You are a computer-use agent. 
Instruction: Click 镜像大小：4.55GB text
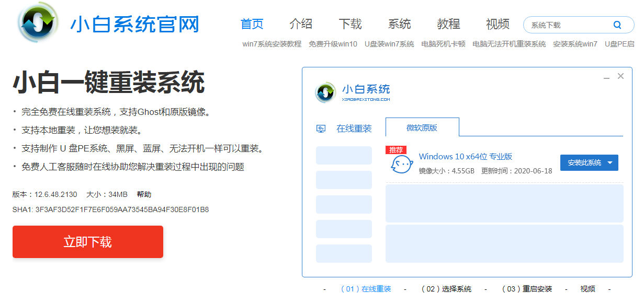pyautogui.click(x=447, y=171)
